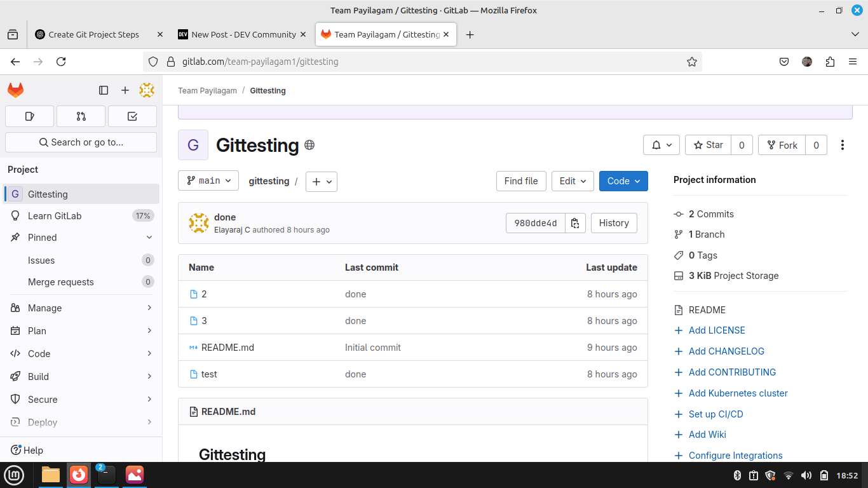Image resolution: width=868 pixels, height=488 pixels.
Task: Open the add file plus dropdown
Action: coord(322,182)
